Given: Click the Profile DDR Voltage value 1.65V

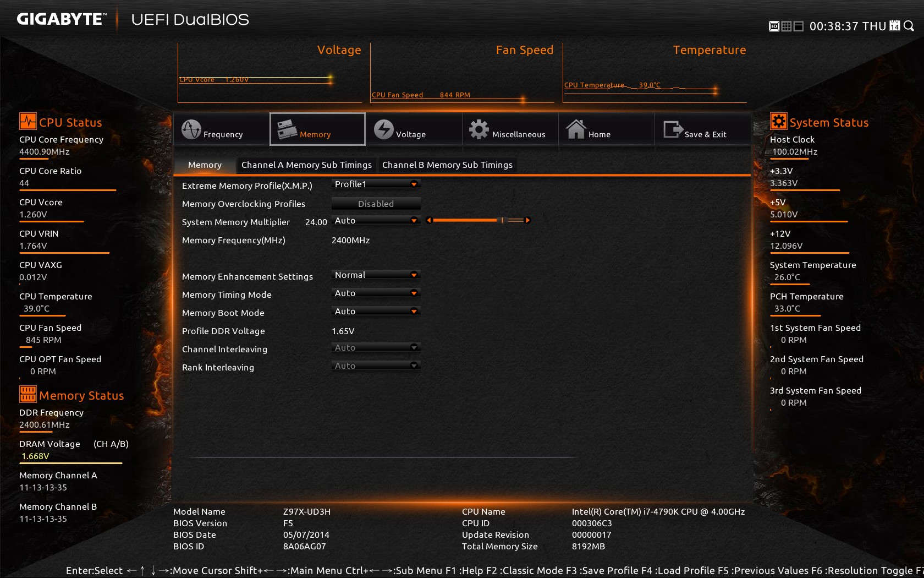Looking at the screenshot, I should point(343,331).
